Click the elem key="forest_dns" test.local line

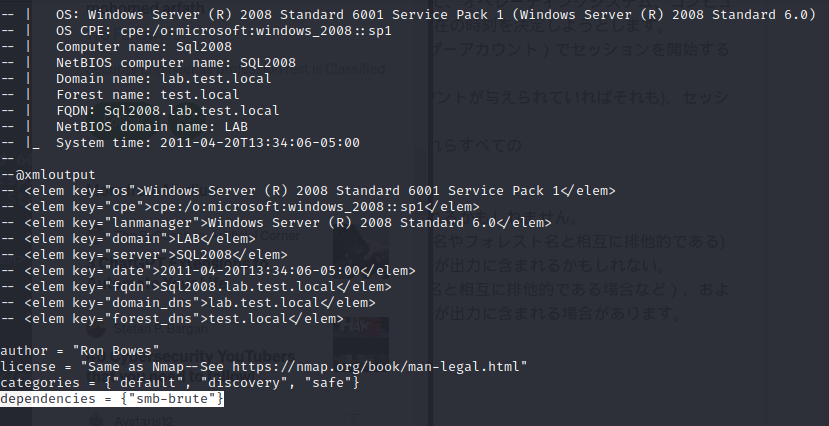[172, 318]
